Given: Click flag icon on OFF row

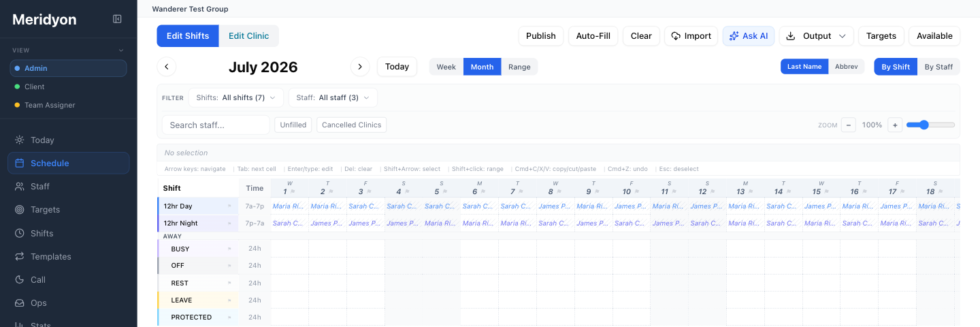Looking at the screenshot, I should pos(229,266).
